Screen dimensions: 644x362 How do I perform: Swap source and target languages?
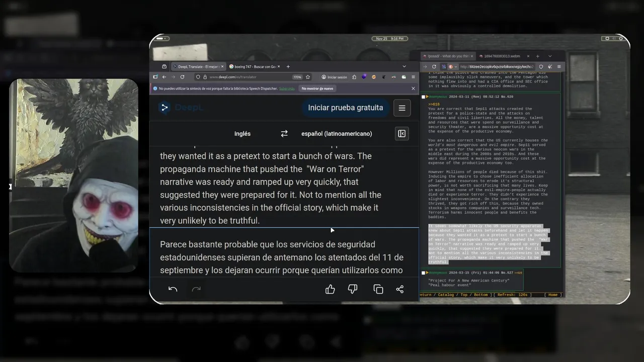pyautogui.click(x=284, y=134)
